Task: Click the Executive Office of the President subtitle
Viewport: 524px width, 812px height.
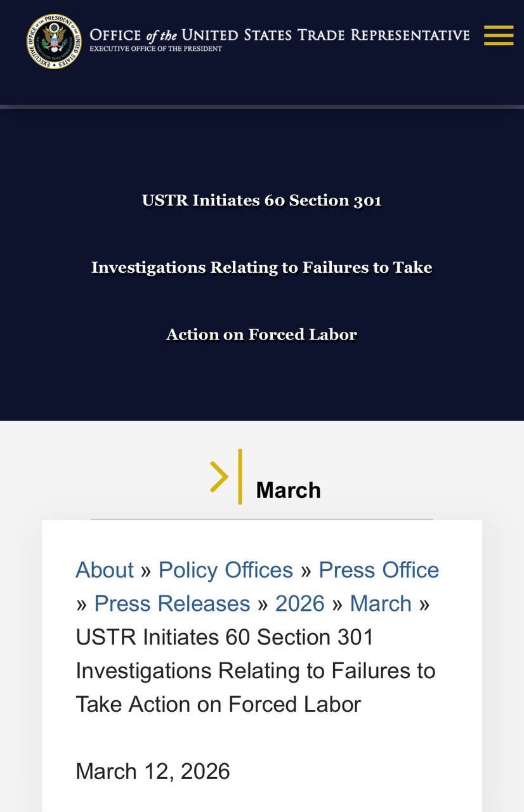Action: click(155, 49)
